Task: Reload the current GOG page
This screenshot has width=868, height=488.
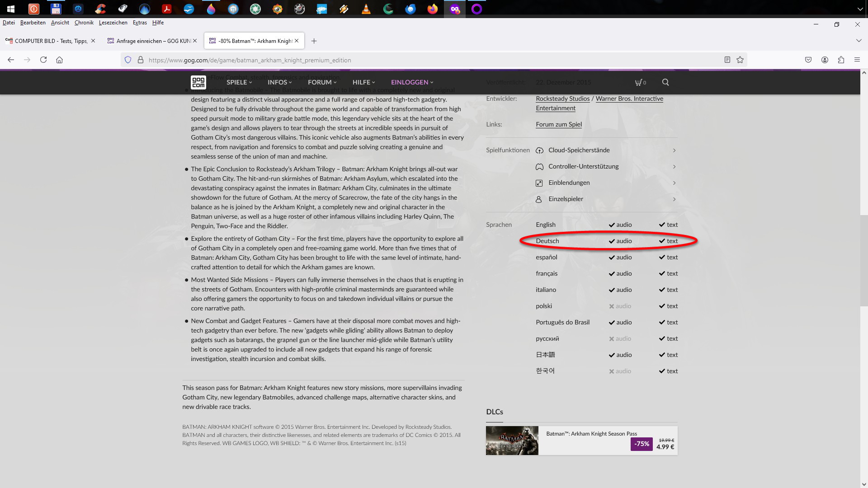Action: (43, 60)
